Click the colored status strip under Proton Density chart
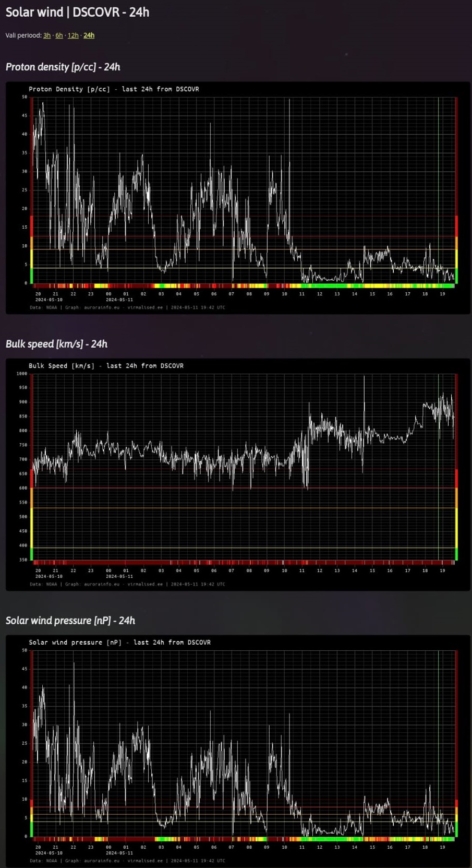 244,286
